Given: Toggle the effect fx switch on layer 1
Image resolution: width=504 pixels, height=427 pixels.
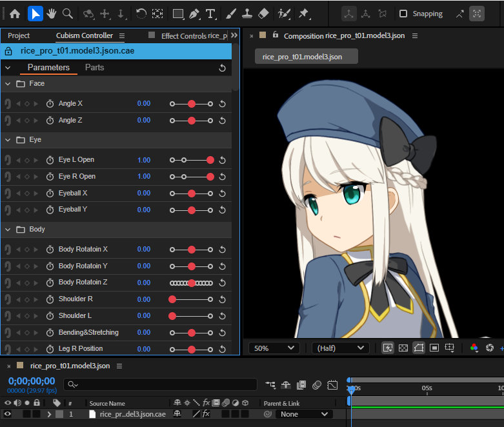Looking at the screenshot, I should [206, 414].
